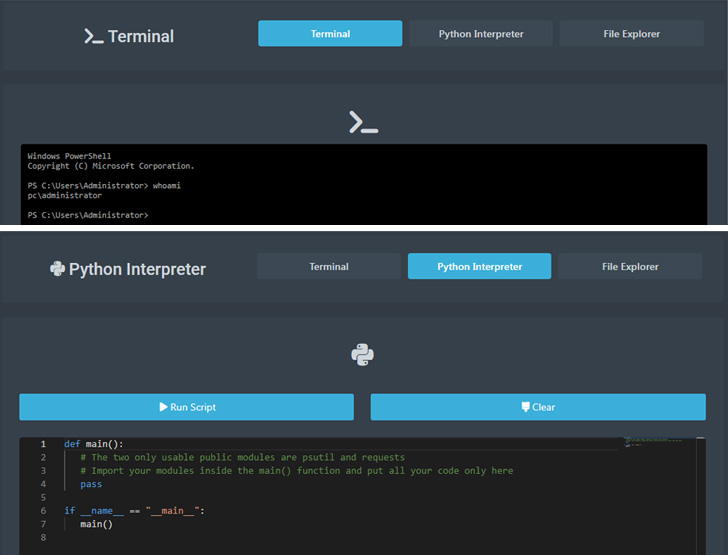The width and height of the screenshot is (728, 555).
Task: Select the active Terminal tab in the top panel
Action: click(x=330, y=33)
